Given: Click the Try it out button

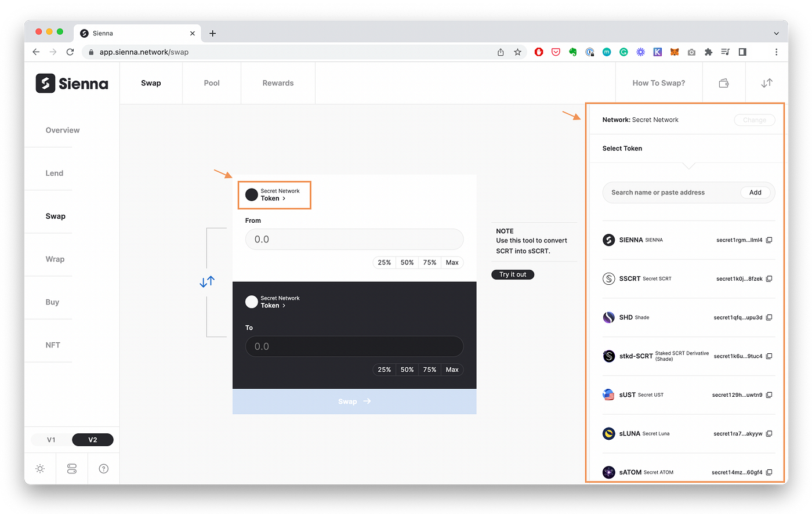Looking at the screenshot, I should click(x=512, y=274).
